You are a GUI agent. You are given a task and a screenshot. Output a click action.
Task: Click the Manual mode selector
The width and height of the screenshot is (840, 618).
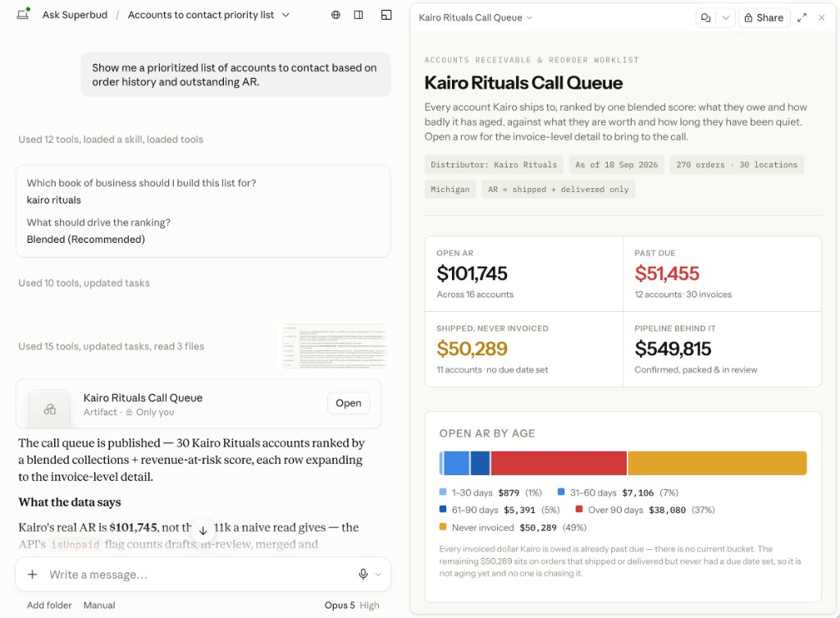99,605
